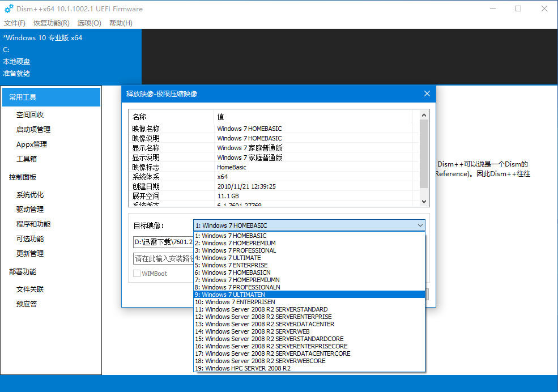Enable the WIMBoot checkbox
558x392 pixels.
point(137,274)
